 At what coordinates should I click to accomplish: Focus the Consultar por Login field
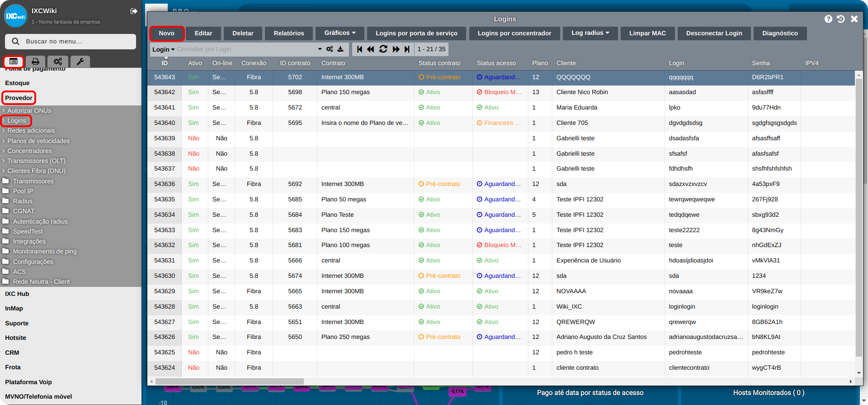[246, 49]
